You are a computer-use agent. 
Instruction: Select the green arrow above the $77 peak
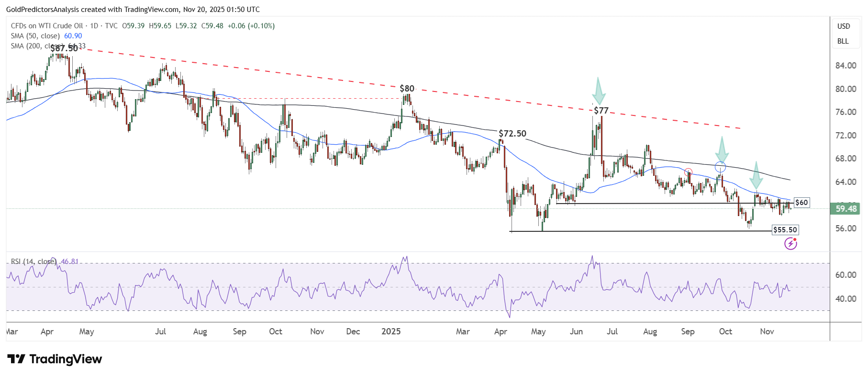click(598, 91)
